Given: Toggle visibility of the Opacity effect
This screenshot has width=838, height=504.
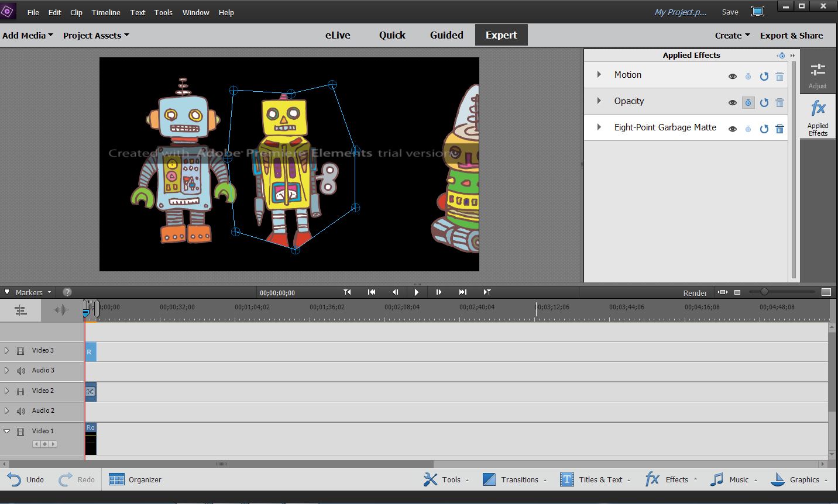Looking at the screenshot, I should click(732, 103).
